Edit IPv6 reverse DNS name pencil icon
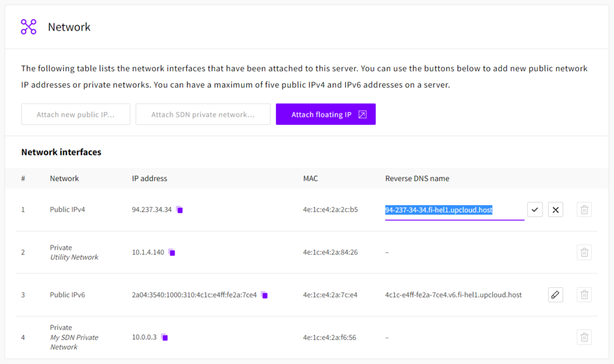This screenshot has width=614, height=364. (x=555, y=294)
